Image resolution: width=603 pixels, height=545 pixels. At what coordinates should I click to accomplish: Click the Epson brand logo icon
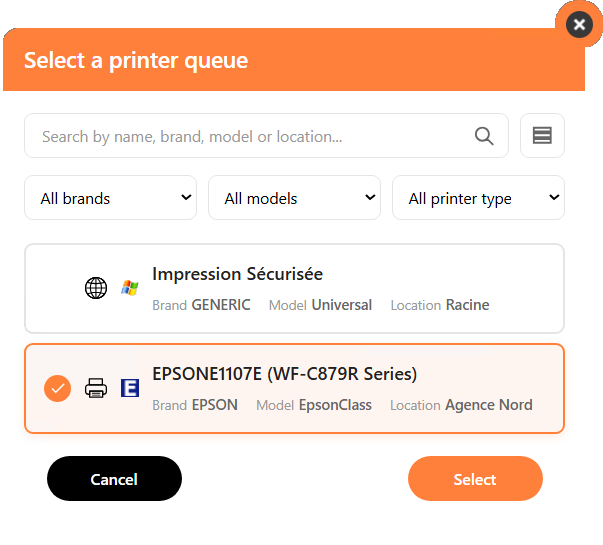[x=129, y=388]
